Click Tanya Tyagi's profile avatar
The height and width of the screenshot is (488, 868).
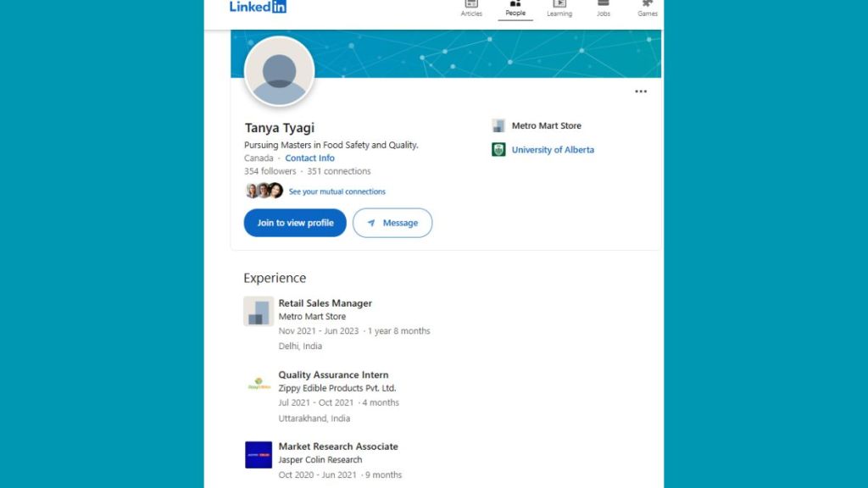279,72
